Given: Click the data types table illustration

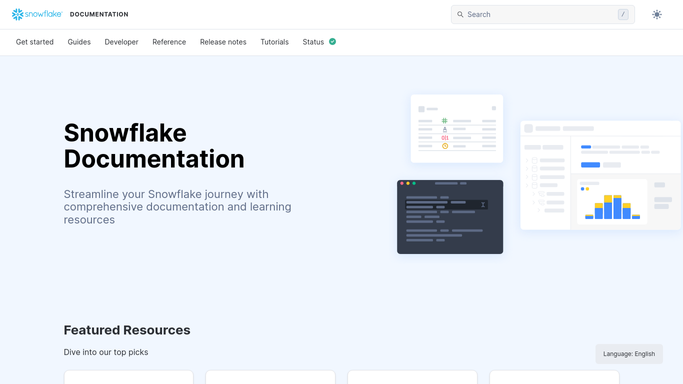Looking at the screenshot, I should pos(457,129).
